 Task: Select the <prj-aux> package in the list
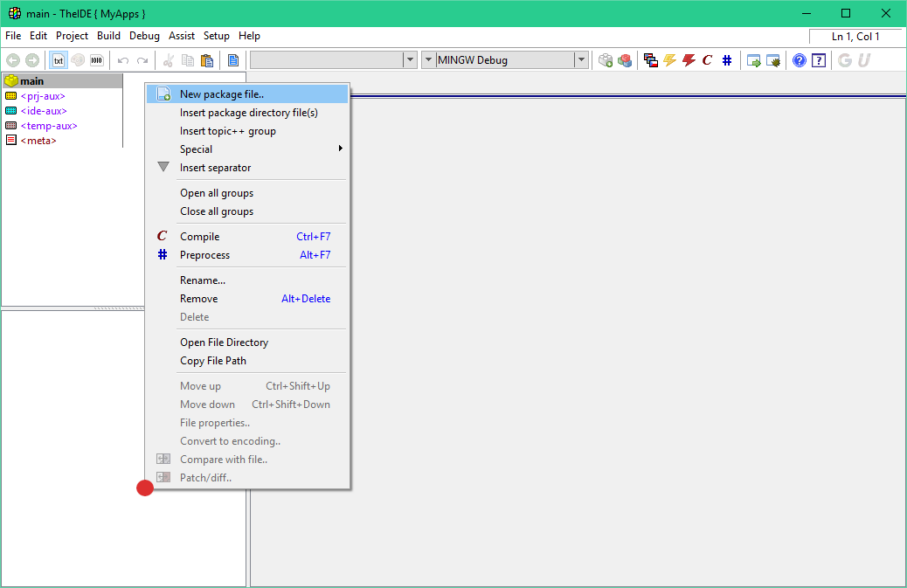(42, 96)
